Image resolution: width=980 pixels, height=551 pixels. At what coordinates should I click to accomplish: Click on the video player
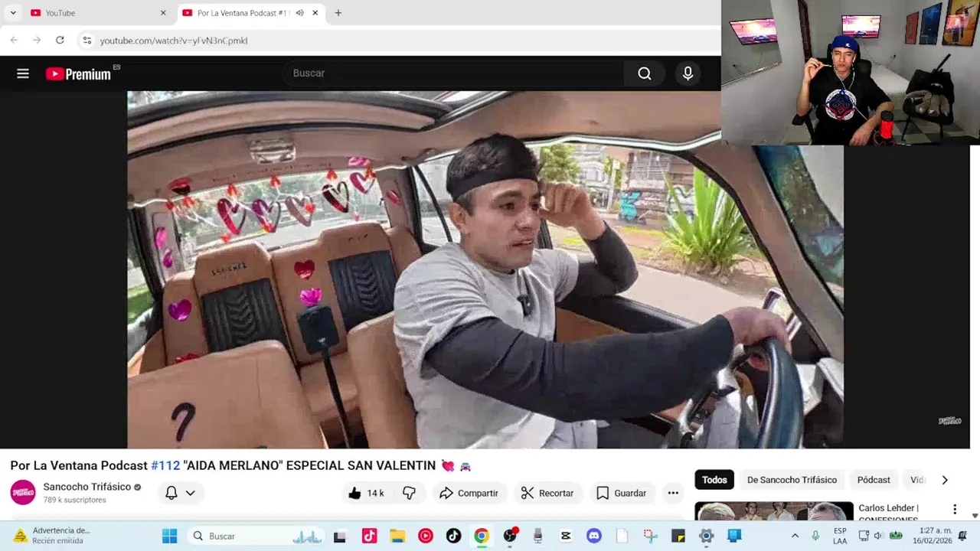[x=485, y=269]
